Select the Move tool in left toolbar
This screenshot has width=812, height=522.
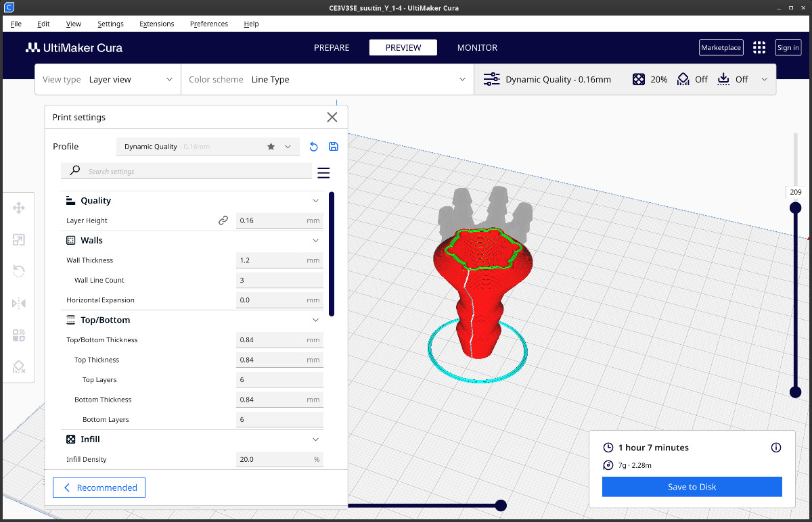pyautogui.click(x=19, y=208)
